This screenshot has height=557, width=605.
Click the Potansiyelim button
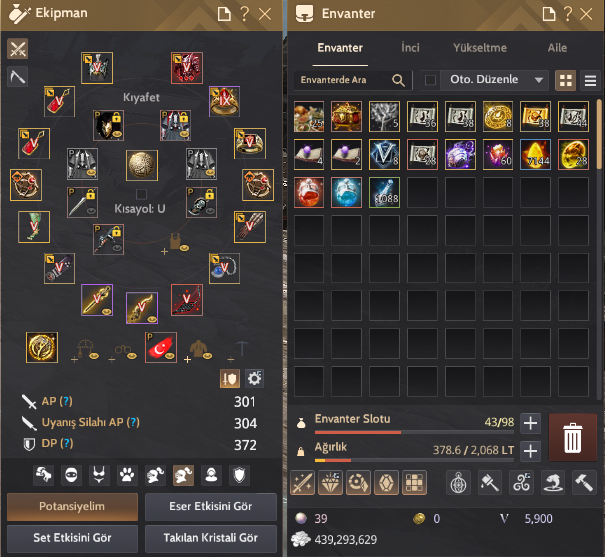coord(72,506)
